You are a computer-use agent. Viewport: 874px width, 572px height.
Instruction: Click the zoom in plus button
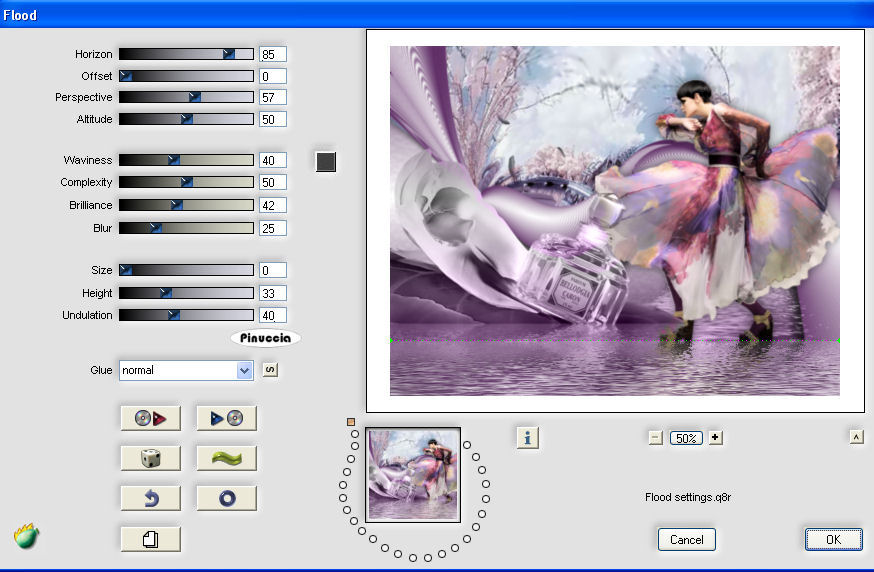click(x=715, y=438)
